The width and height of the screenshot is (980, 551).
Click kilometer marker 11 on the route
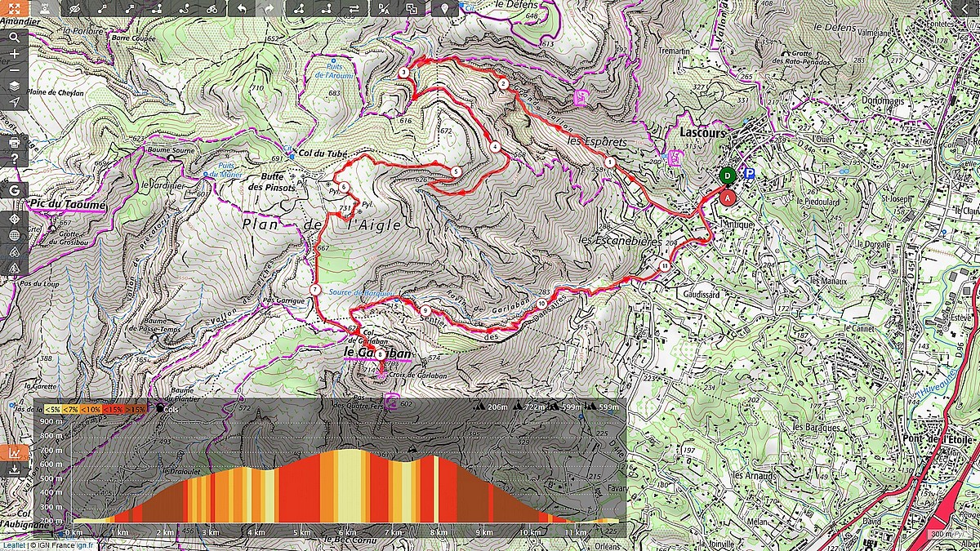click(666, 266)
